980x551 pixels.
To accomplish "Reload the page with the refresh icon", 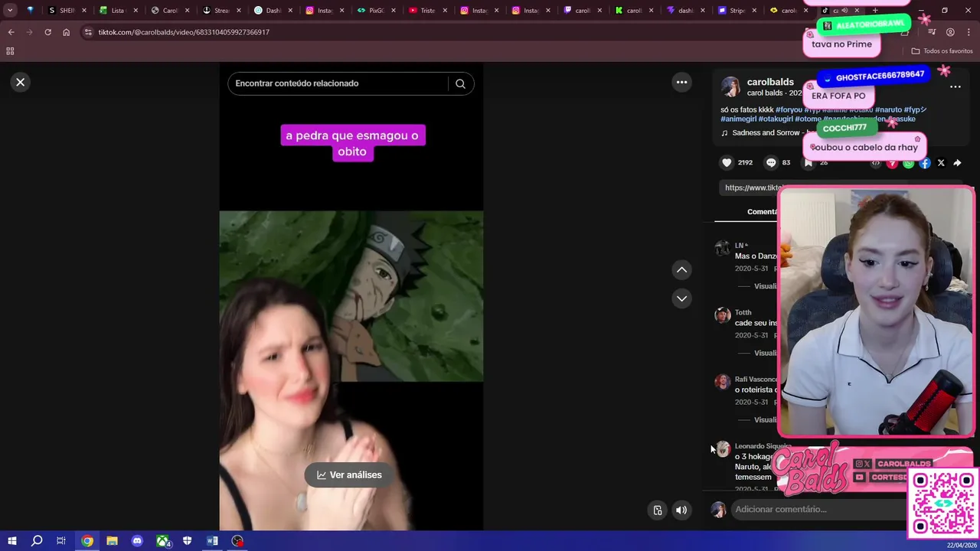I will (x=47, y=32).
